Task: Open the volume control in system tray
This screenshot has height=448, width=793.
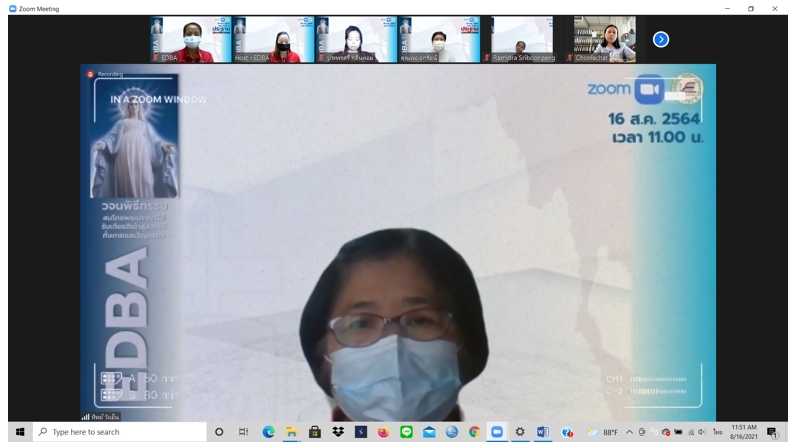Action: [702, 432]
